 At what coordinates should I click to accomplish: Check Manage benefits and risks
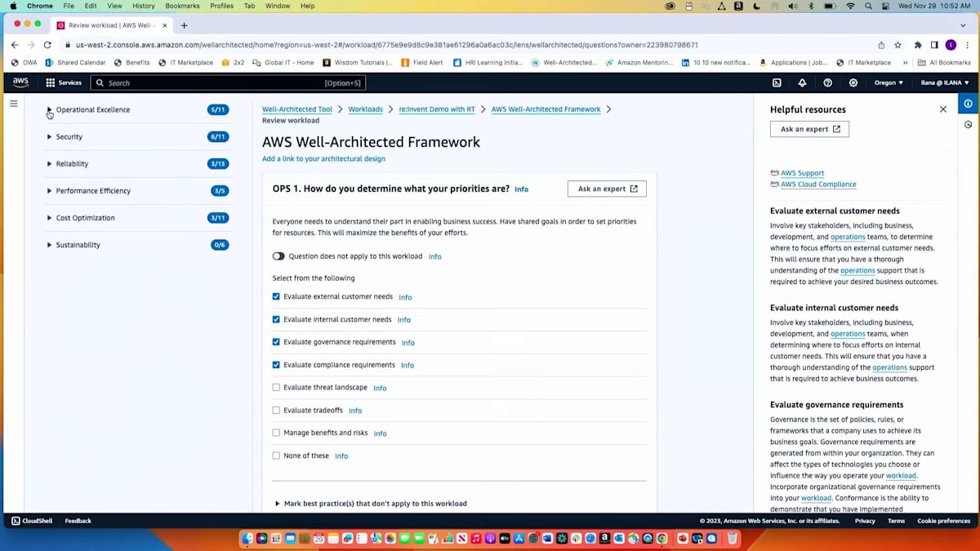pos(276,433)
